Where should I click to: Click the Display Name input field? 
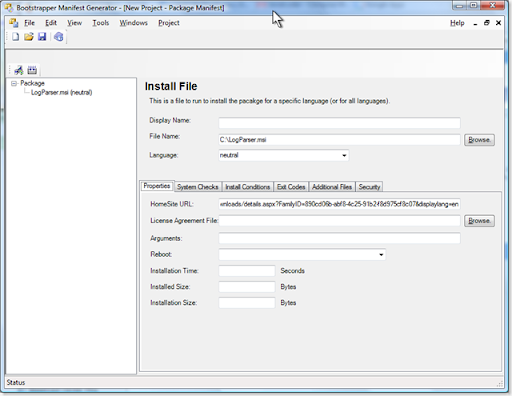(x=339, y=123)
